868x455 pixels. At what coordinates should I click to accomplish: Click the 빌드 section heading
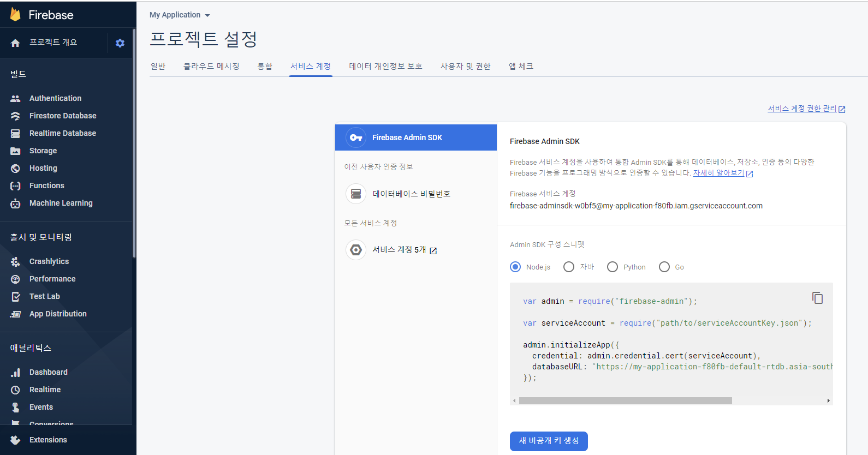tap(18, 74)
